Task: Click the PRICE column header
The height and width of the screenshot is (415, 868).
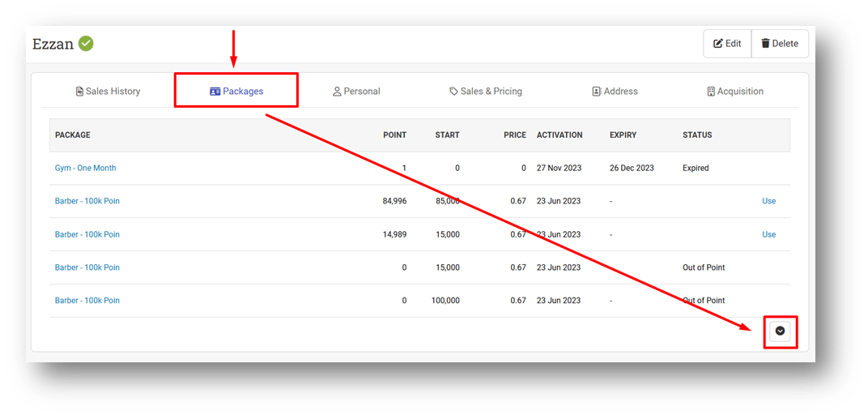Action: pyautogui.click(x=515, y=135)
